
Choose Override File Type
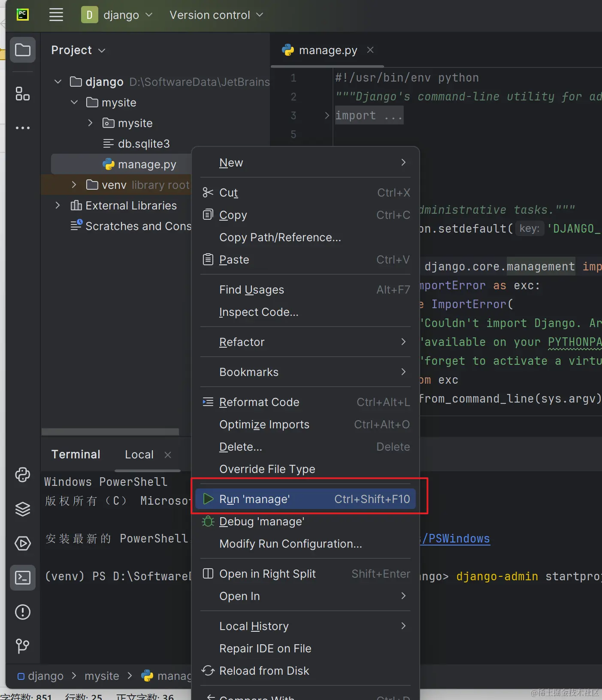306,469
